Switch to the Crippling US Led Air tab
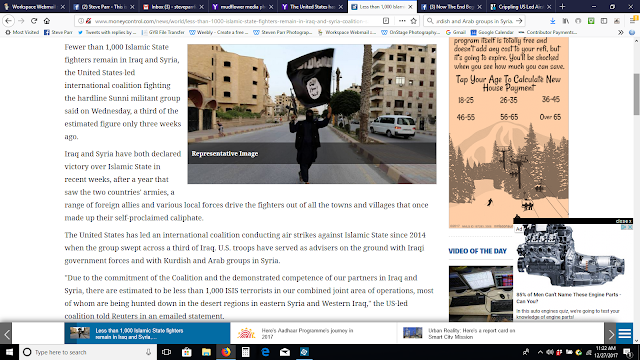 (520, 7)
